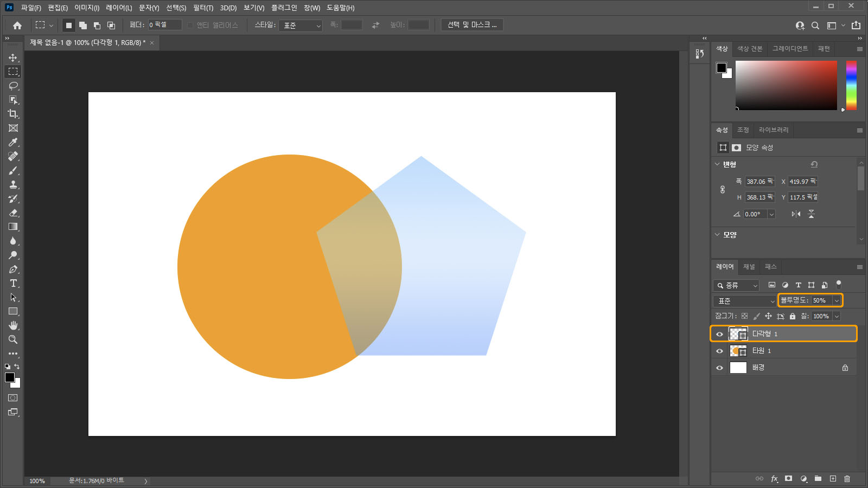Image resolution: width=868 pixels, height=488 pixels.
Task: Click the Home icon in options bar
Action: tap(17, 25)
